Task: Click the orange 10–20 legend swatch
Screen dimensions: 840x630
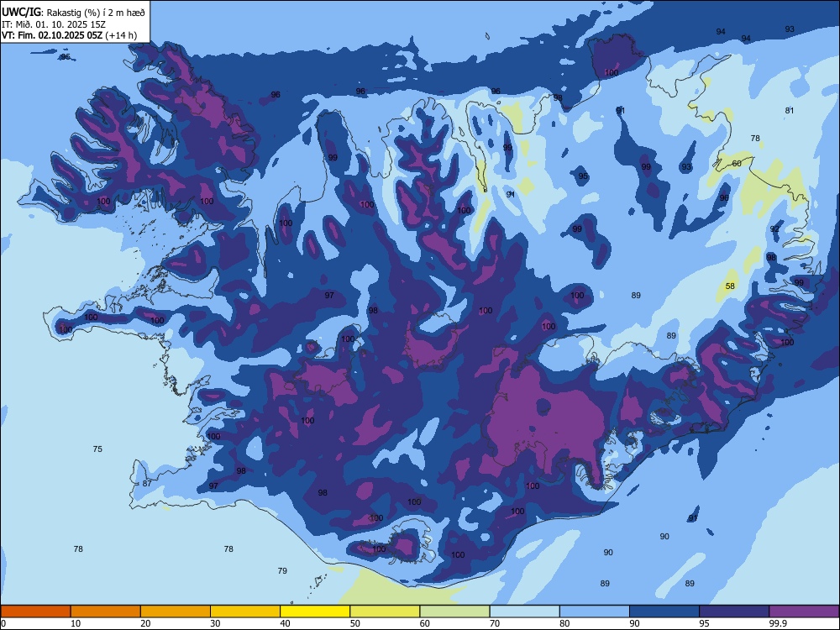Action: [106, 612]
